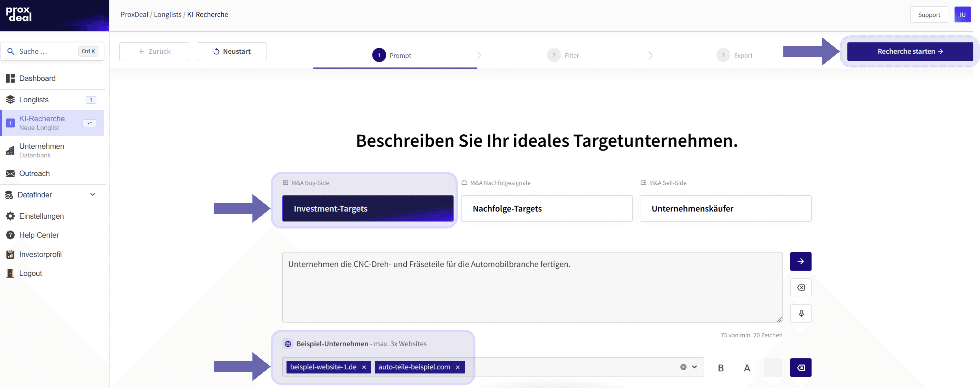Go to Longlists via breadcrumb
The height and width of the screenshot is (388, 980).
pyautogui.click(x=167, y=14)
